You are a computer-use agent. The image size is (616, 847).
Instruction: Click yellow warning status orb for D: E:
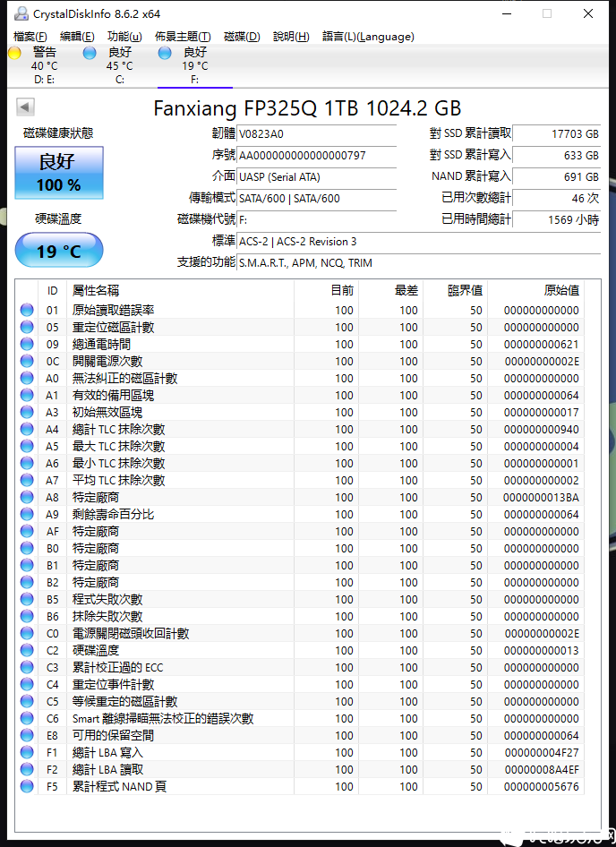click(14, 53)
